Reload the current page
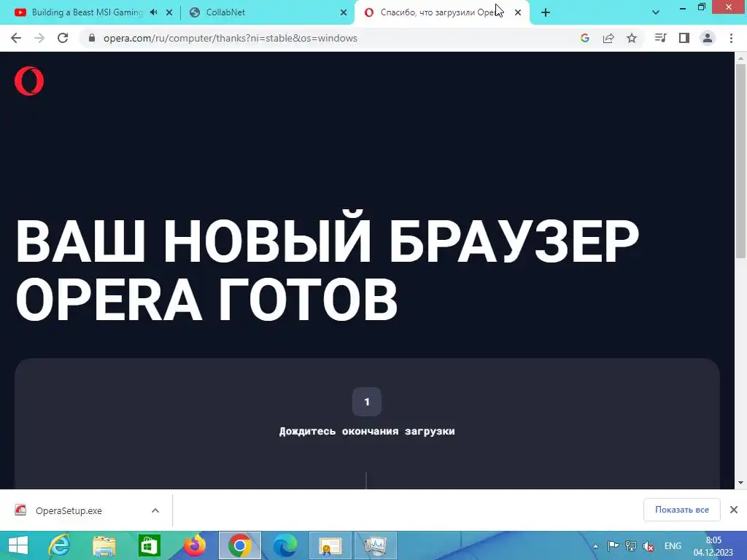747x560 pixels. tap(63, 38)
